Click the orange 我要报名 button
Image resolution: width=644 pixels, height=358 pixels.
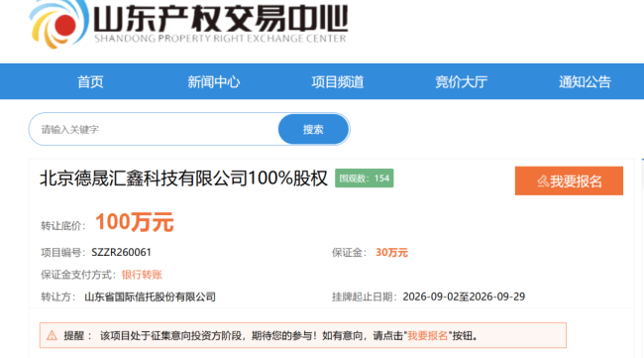[569, 180]
